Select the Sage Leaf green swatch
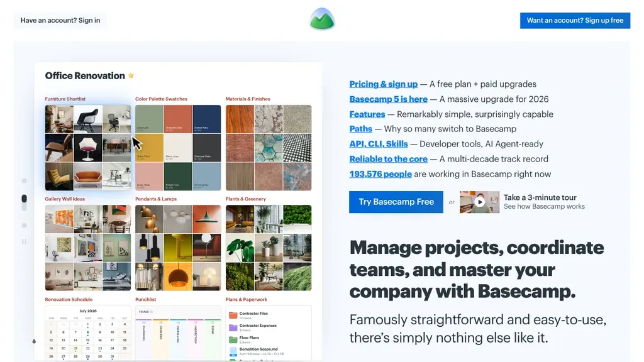 (x=149, y=119)
